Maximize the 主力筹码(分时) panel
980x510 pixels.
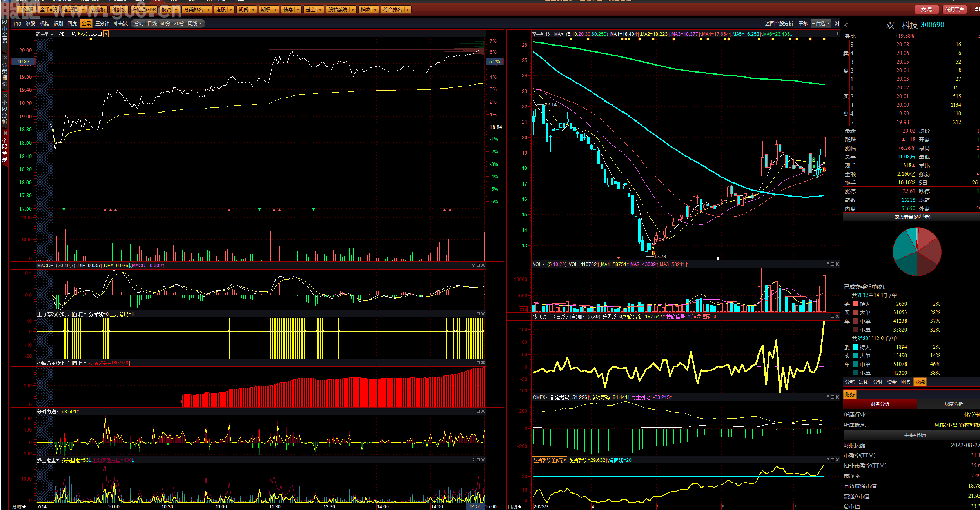coord(478,314)
